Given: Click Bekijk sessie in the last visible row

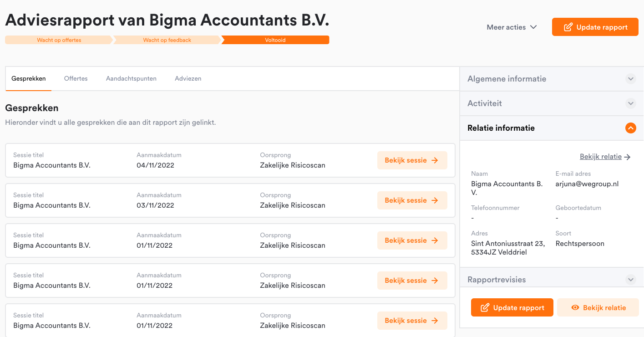Looking at the screenshot, I should [412, 321].
